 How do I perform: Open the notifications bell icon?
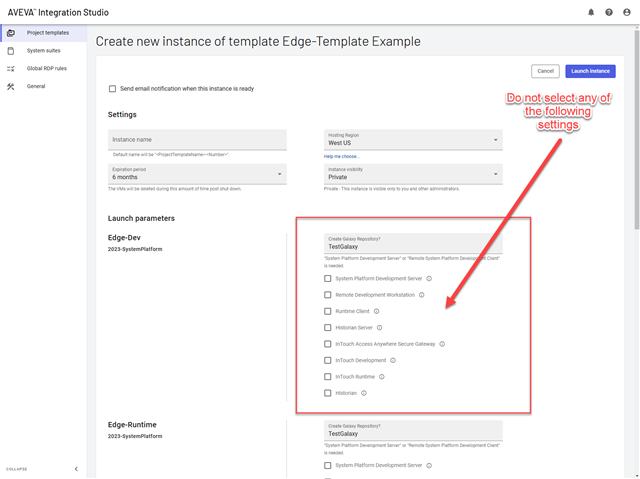(x=591, y=12)
